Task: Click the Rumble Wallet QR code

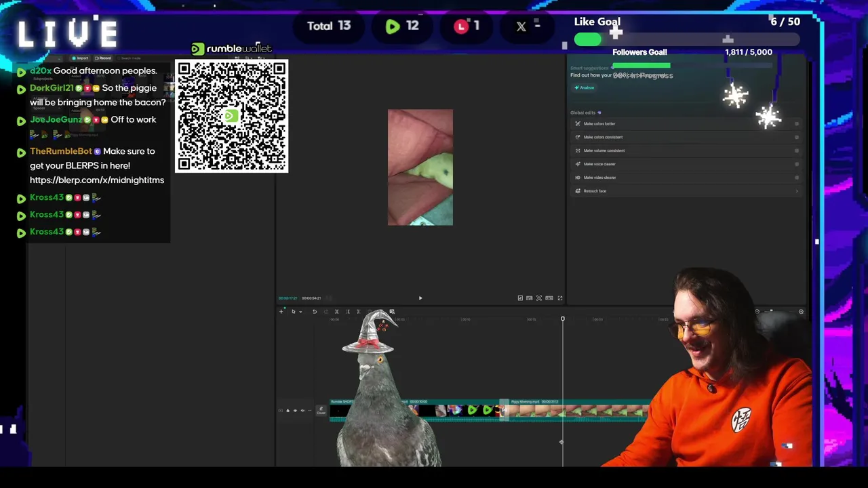Action: point(231,116)
